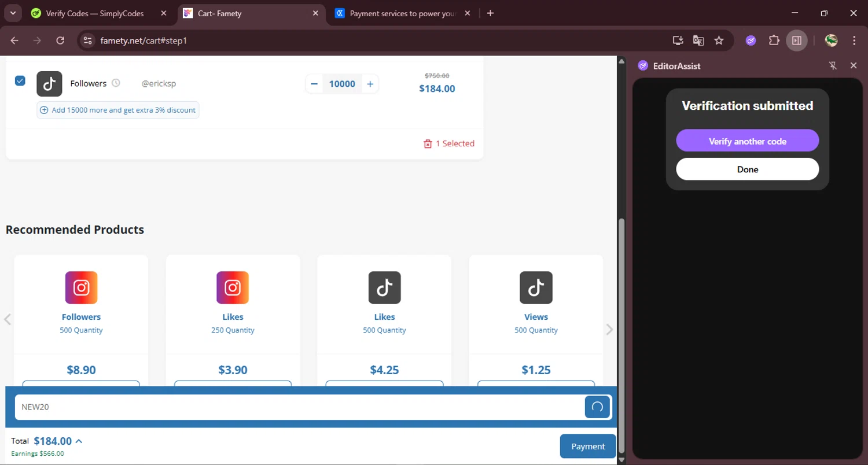Viewport: 868px width, 465px height.
Task: Translate this page icon
Action: point(698,40)
